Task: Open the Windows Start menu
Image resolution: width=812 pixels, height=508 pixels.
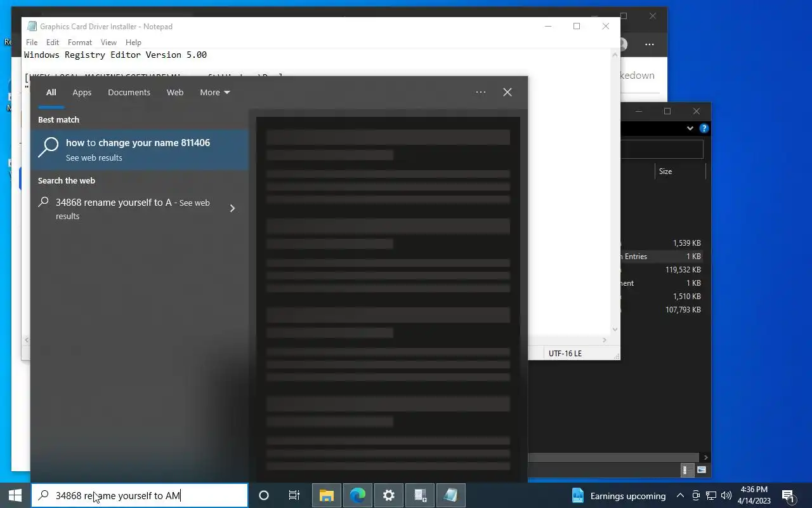Action: pyautogui.click(x=15, y=495)
